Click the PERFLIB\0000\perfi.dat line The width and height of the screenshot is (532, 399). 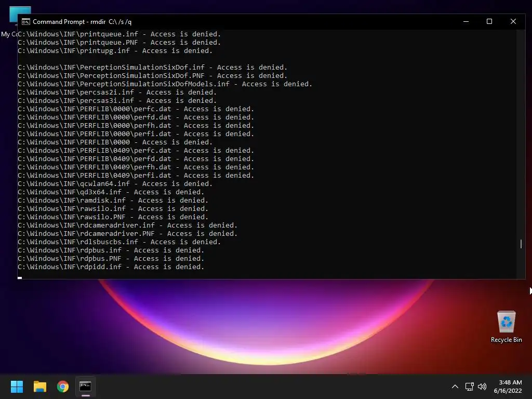click(136, 134)
